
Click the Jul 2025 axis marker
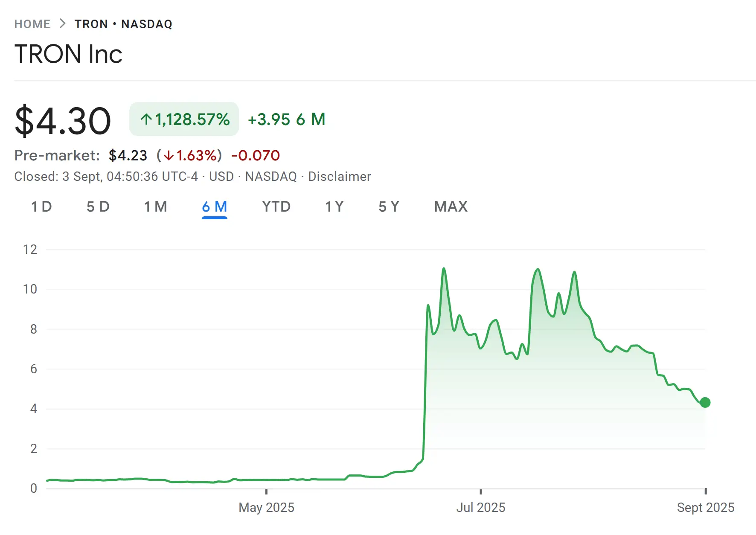[x=480, y=507]
